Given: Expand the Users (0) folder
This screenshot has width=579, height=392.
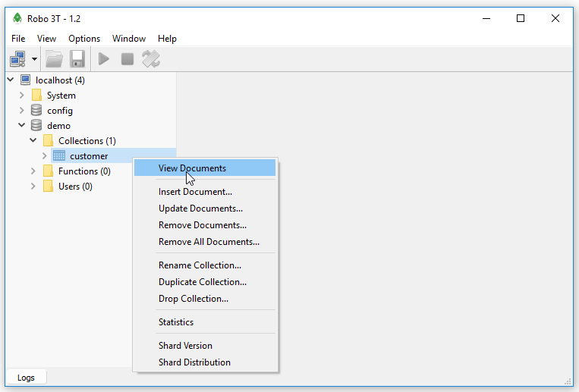Looking at the screenshot, I should [33, 186].
